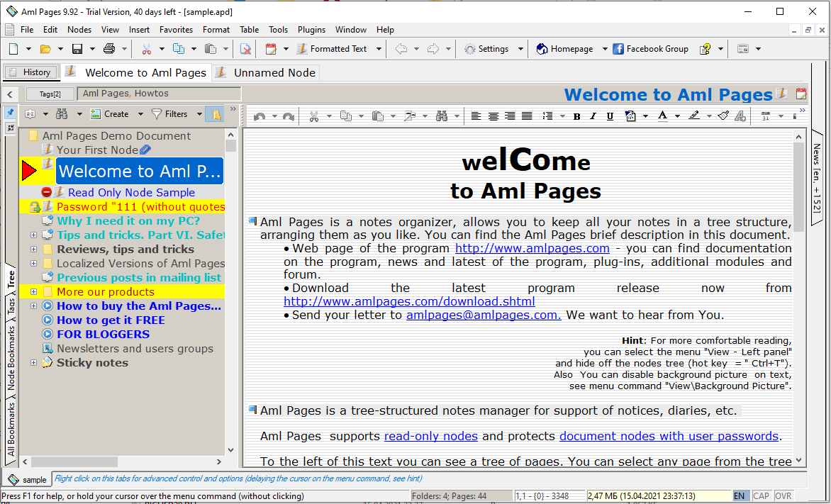
Task: Select the 'Read Only Node Sample' node
Action: click(x=131, y=192)
